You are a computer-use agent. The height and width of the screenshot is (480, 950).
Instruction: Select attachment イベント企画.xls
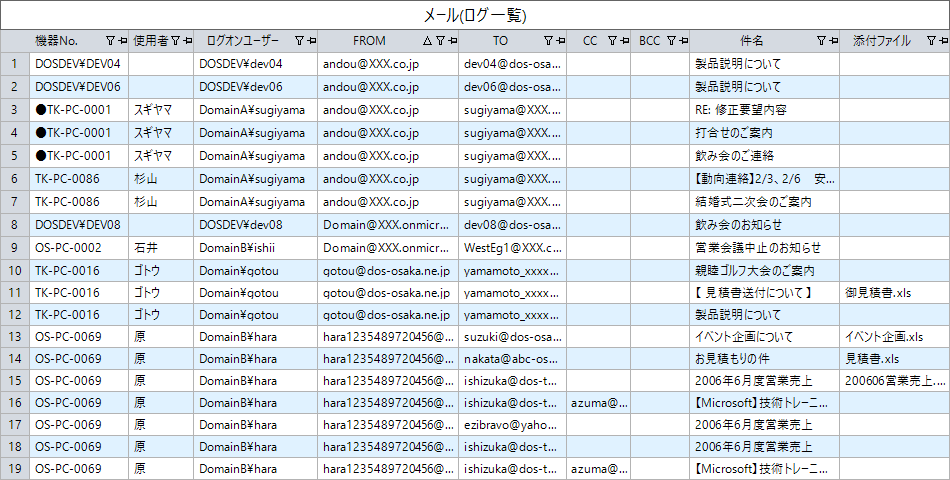894,336
